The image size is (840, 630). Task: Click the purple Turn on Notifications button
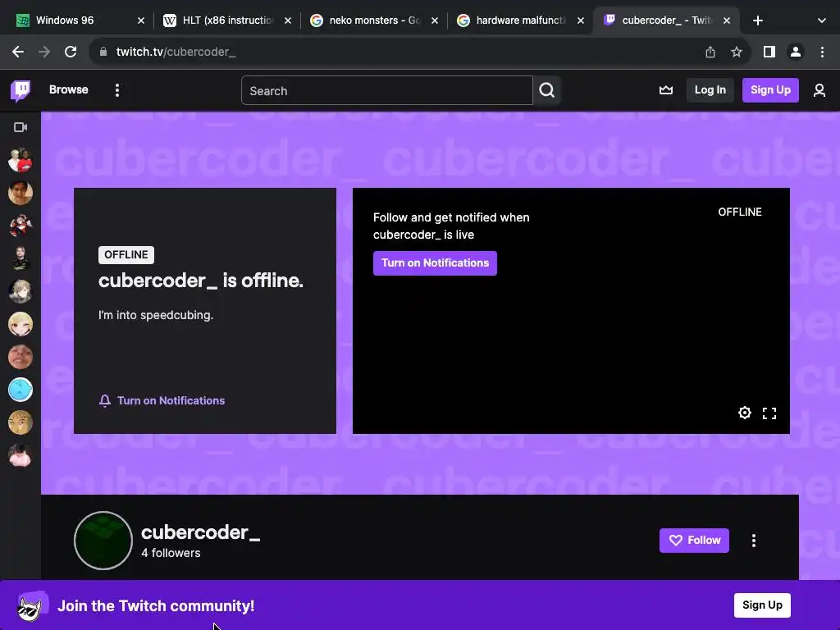click(435, 263)
